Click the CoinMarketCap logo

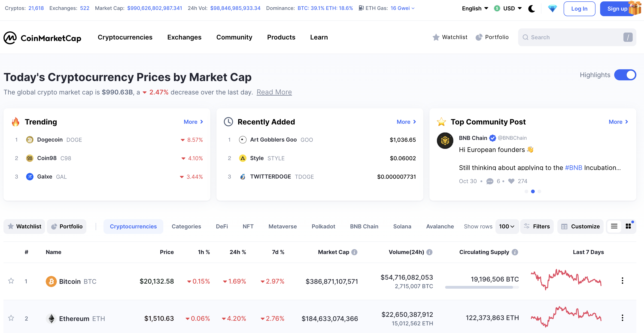42,37
